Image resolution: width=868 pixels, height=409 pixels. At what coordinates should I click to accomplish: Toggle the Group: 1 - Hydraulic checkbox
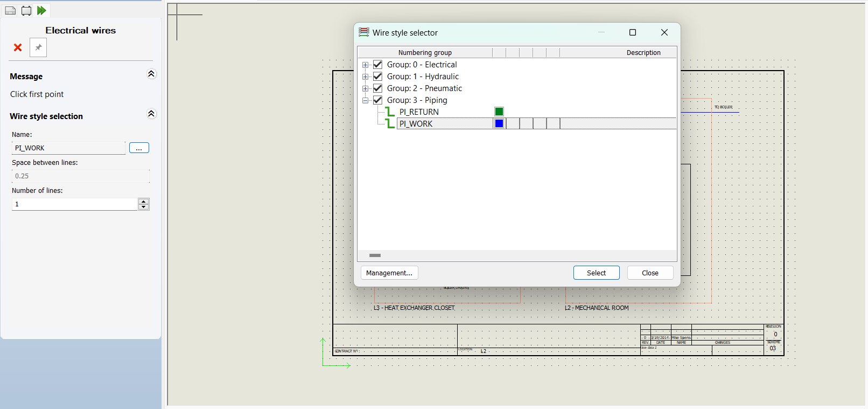[x=377, y=77]
